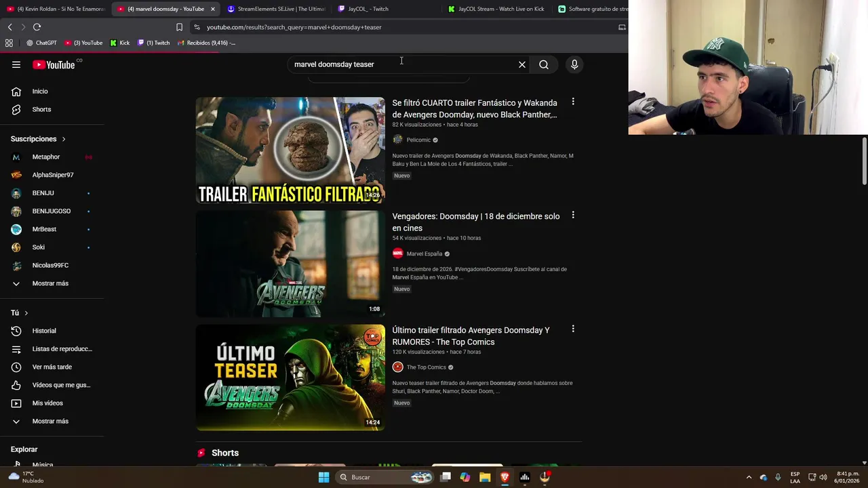
Task: Click the browser address bar URL
Action: pyautogui.click(x=294, y=27)
